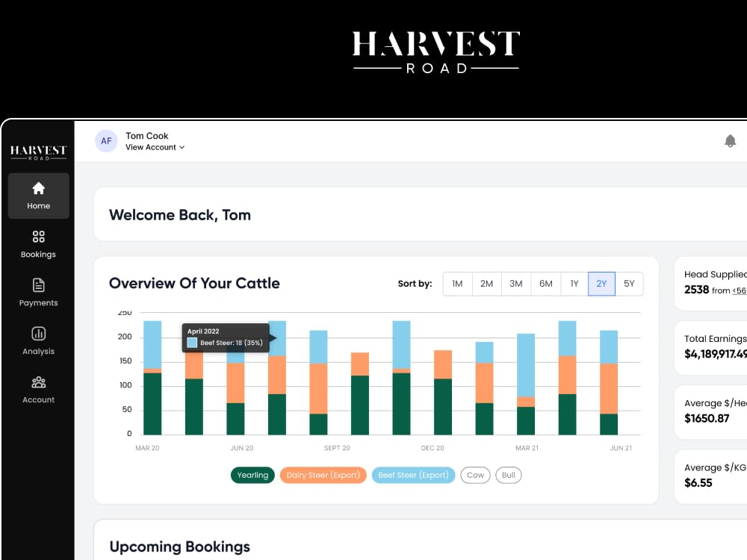Toggle the Yearling legend filter
The width and height of the screenshot is (747, 560).
click(x=252, y=475)
